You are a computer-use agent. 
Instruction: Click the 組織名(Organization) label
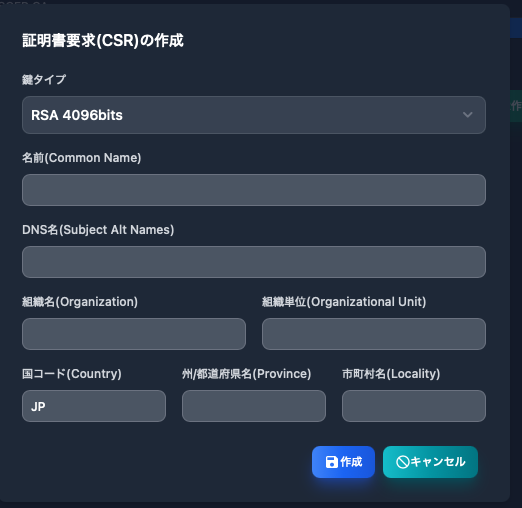click(80, 302)
